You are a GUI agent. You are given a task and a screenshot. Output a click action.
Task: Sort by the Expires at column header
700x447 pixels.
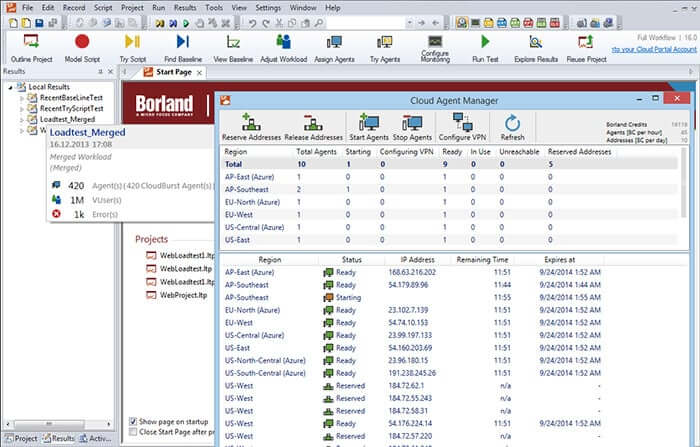(559, 259)
